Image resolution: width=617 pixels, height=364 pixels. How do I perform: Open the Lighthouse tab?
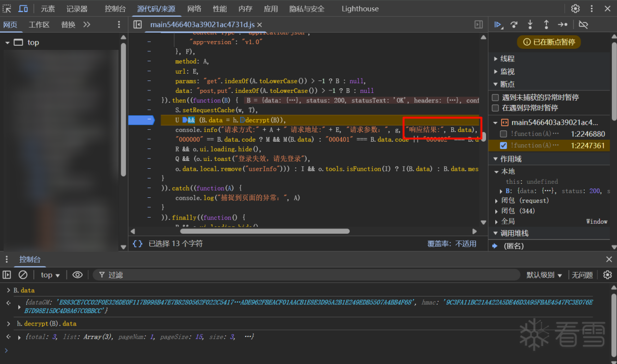pos(360,9)
